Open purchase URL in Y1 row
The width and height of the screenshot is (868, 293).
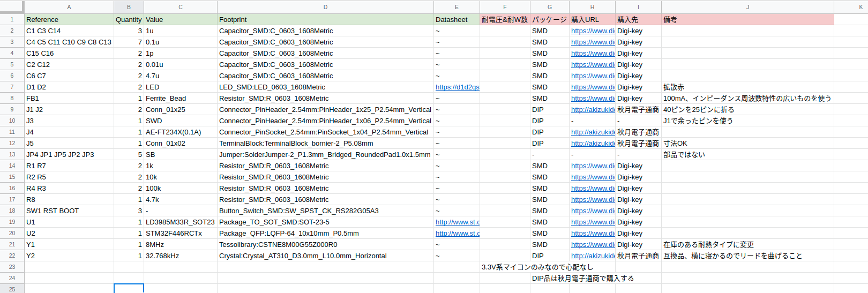click(593, 245)
